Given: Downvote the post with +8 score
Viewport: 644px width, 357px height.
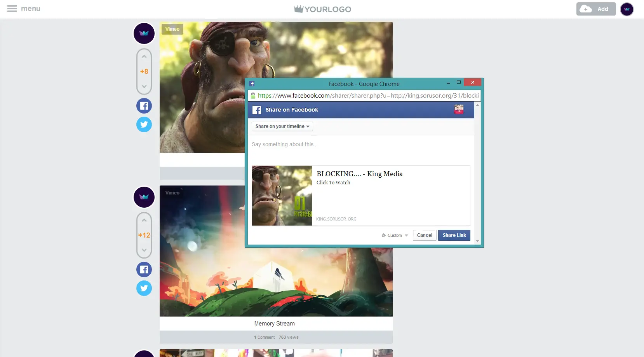Looking at the screenshot, I should click(144, 86).
